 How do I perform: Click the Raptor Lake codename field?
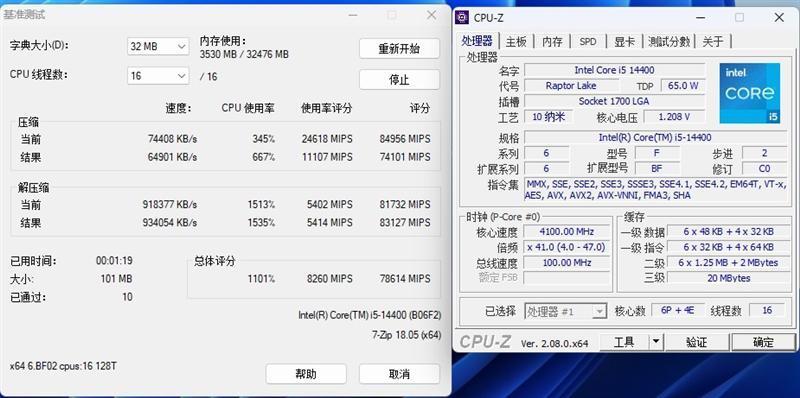(x=571, y=86)
